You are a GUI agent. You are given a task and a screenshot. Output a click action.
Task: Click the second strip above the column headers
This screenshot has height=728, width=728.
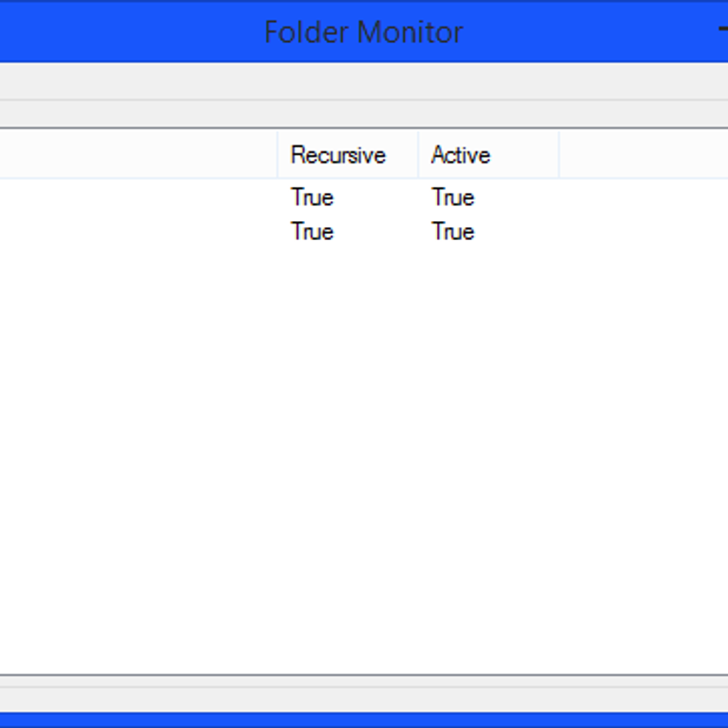[364, 112]
